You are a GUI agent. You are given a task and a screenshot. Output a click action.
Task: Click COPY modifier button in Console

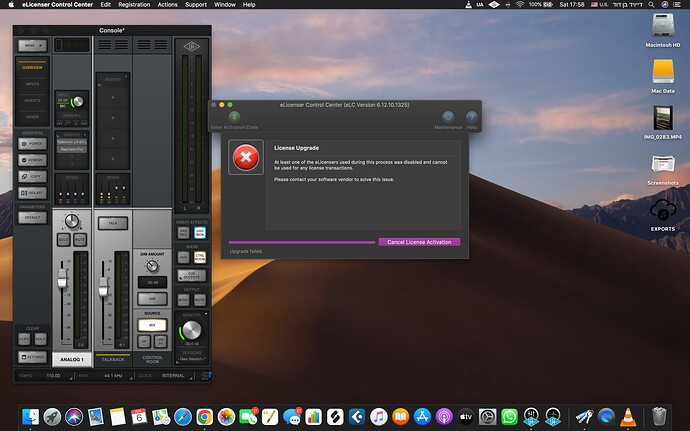point(33,176)
